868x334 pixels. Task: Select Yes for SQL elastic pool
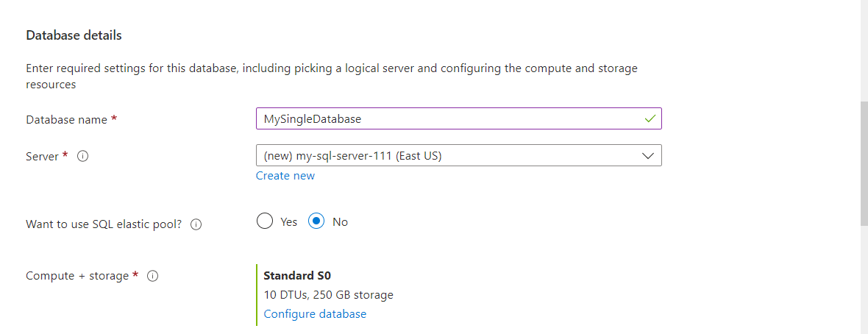(x=265, y=221)
